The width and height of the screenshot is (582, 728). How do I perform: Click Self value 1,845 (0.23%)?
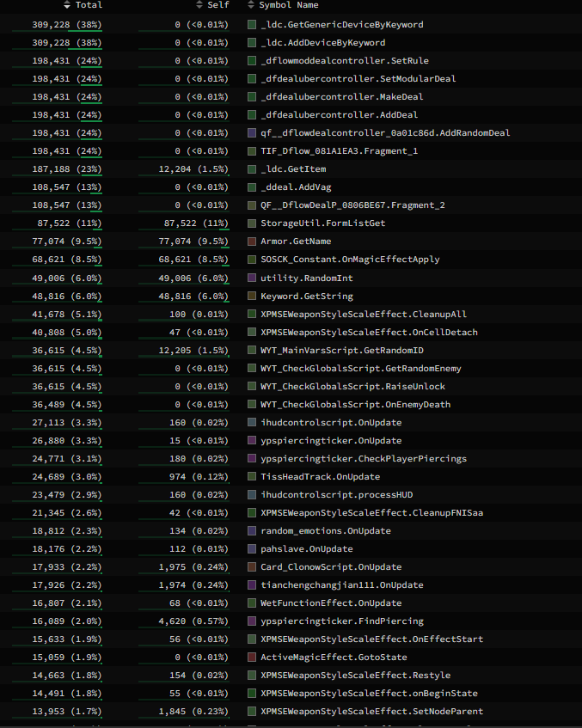193,712
